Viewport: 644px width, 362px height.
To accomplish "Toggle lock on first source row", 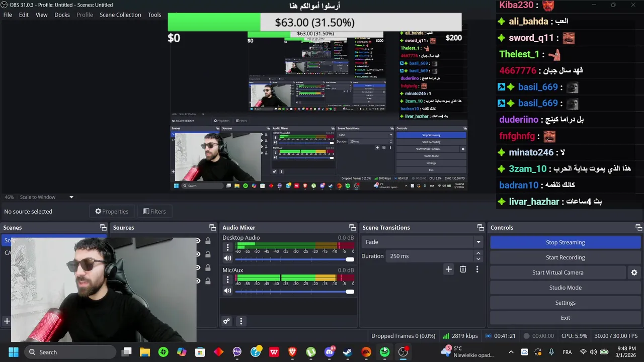I will pos(208,241).
